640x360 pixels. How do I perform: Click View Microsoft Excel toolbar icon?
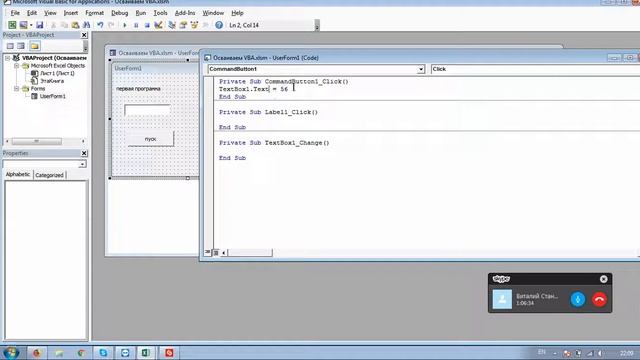coord(12,25)
